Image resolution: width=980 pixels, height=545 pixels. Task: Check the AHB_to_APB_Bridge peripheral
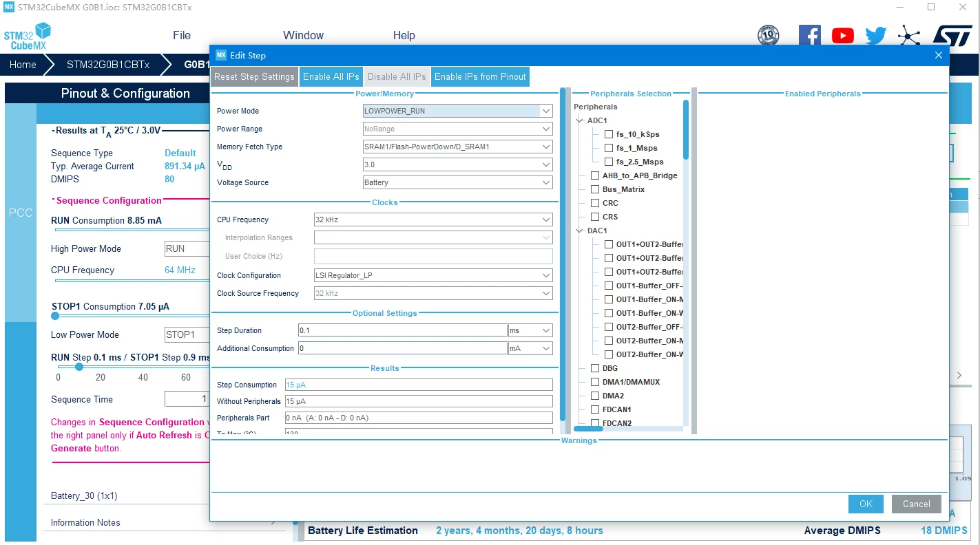click(x=595, y=175)
